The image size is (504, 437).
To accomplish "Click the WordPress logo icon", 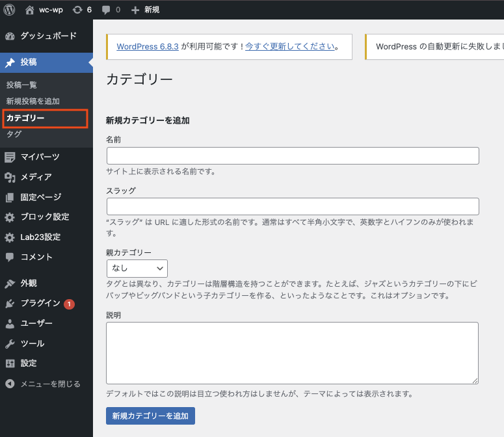I will pos(9,10).
